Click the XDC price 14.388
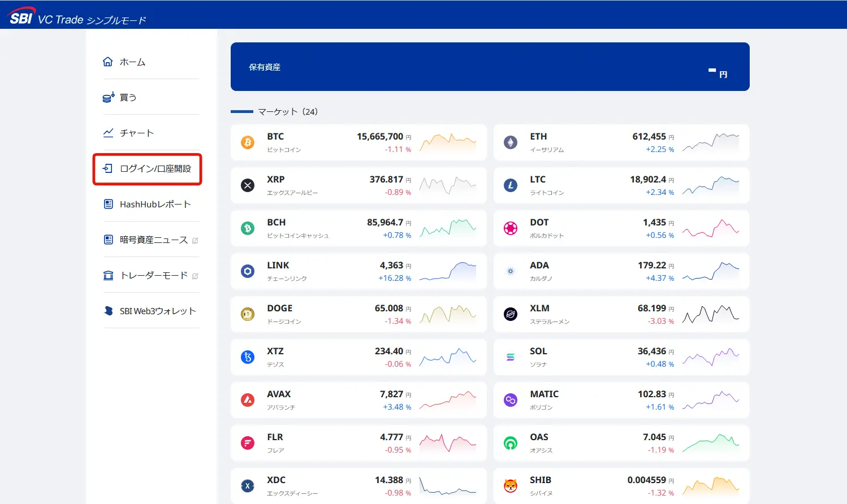This screenshot has width=847, height=504. (x=389, y=480)
